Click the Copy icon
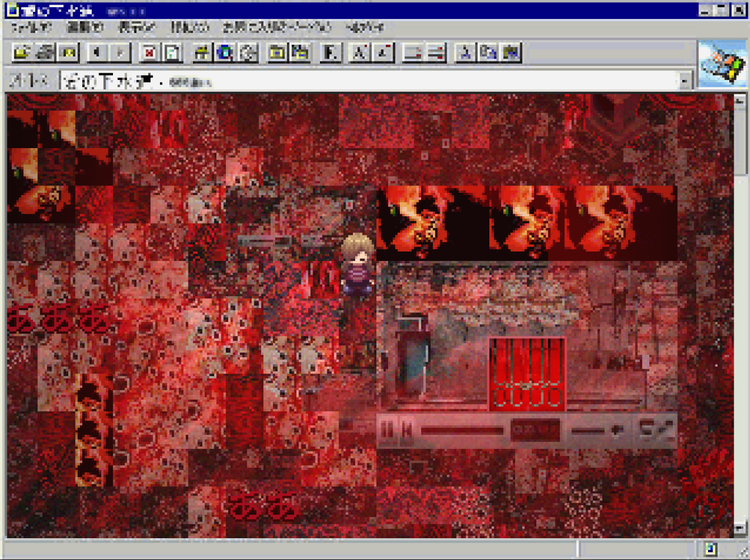The image size is (750, 560). click(488, 53)
